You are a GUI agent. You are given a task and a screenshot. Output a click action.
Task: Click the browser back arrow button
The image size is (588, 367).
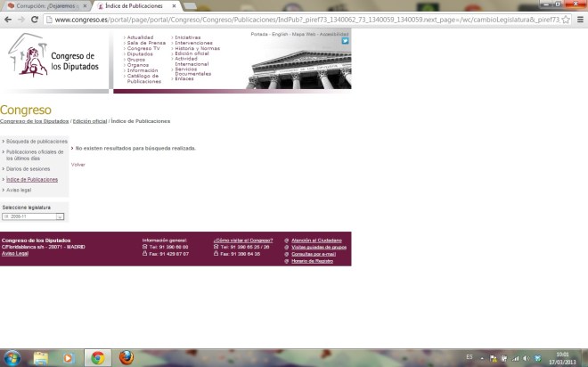tap(8, 19)
